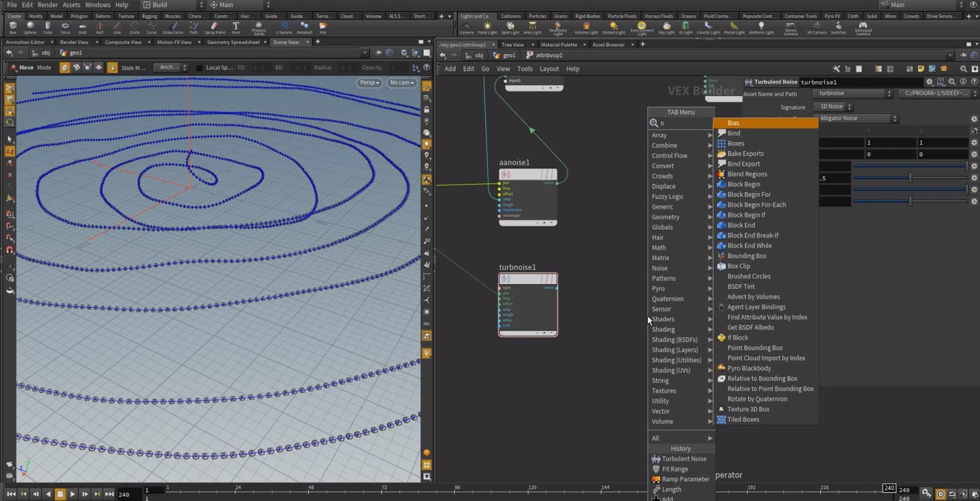Open the No cam camera dropdown
The height and width of the screenshot is (501, 980).
coord(402,83)
